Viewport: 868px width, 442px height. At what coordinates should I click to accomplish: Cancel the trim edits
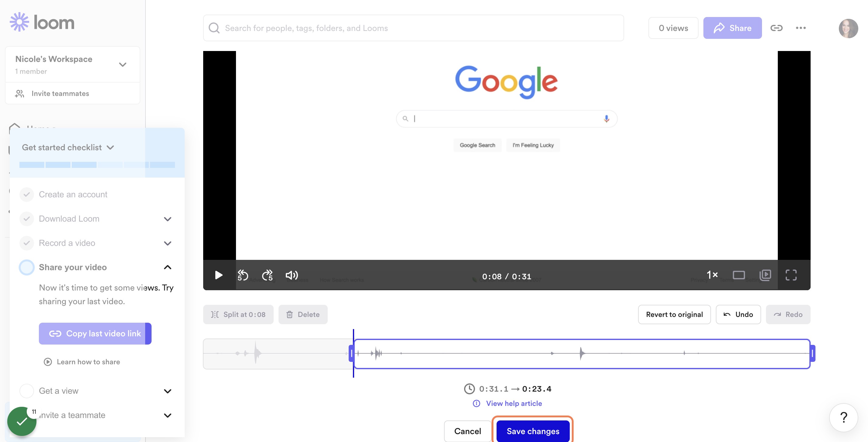[x=467, y=431]
